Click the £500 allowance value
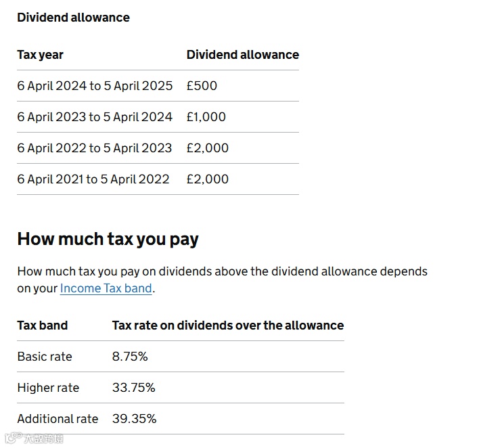Viewport: 479px width, 448px height. click(x=202, y=86)
